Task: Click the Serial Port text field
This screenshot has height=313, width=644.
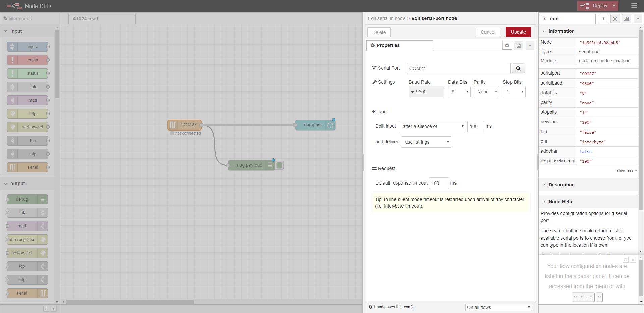Action: 458,68
